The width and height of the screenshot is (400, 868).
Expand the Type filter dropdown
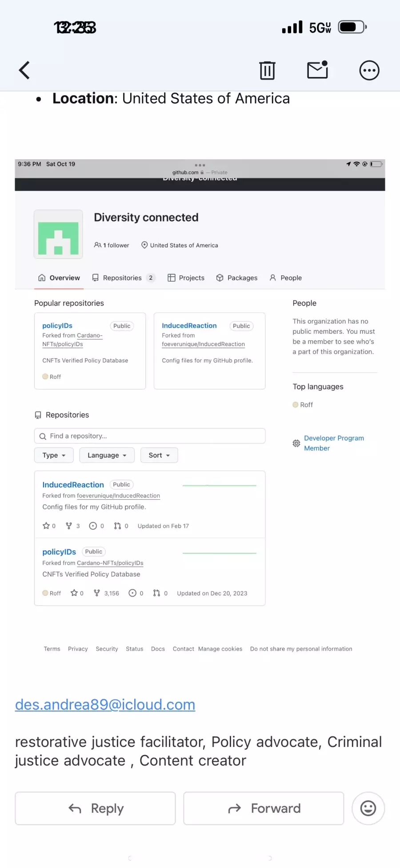(54, 455)
